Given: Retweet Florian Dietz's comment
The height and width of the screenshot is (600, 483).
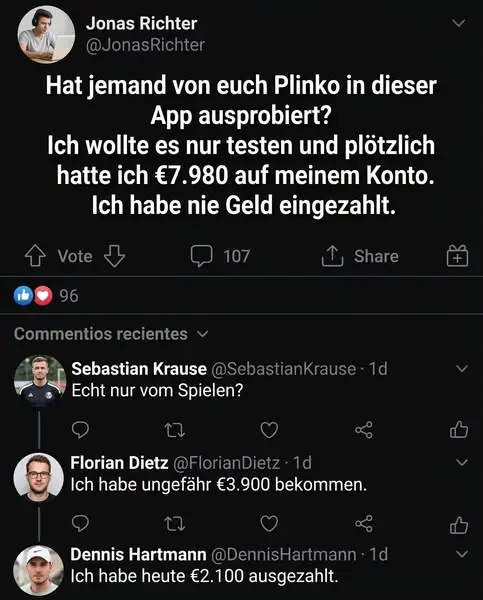Looking at the screenshot, I should click(x=175, y=524).
